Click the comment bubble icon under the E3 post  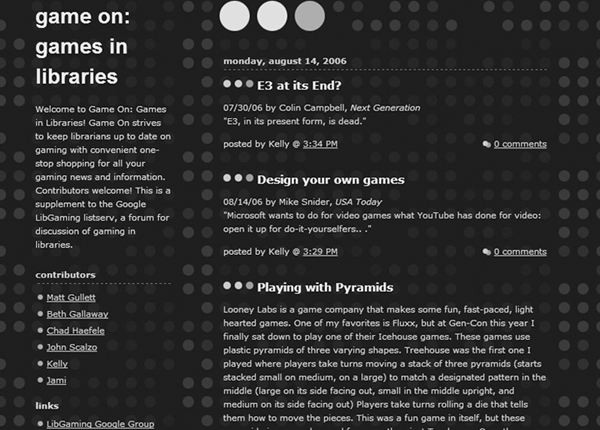(x=487, y=144)
